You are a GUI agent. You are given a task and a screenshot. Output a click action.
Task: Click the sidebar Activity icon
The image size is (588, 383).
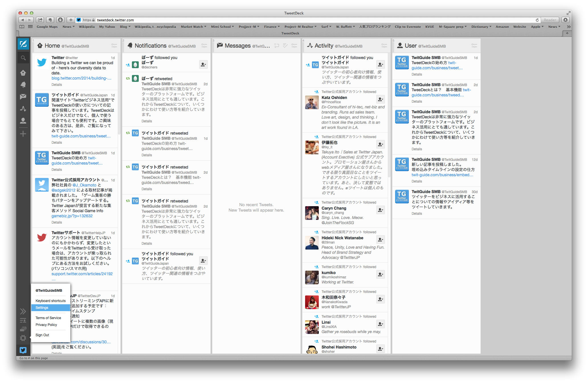(23, 109)
